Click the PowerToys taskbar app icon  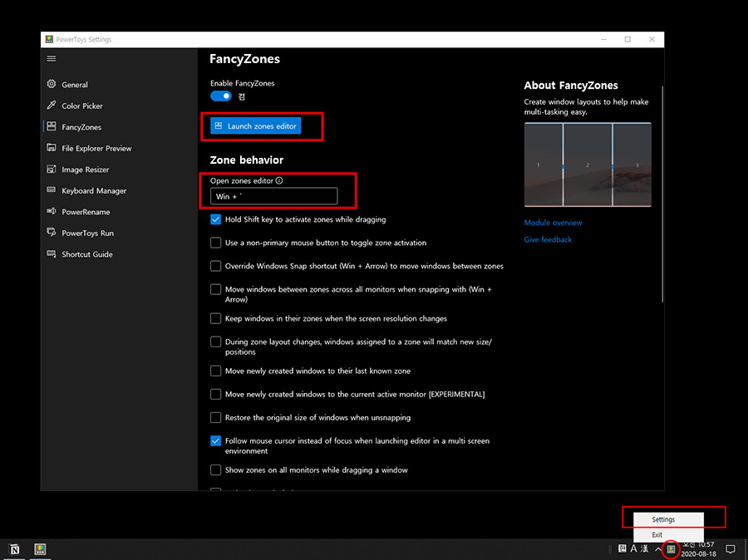point(40,549)
